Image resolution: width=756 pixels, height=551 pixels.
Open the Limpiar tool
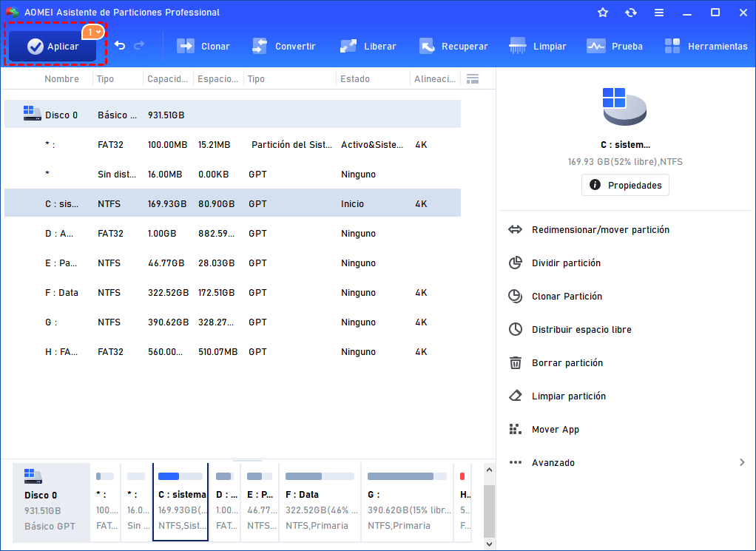coord(538,46)
